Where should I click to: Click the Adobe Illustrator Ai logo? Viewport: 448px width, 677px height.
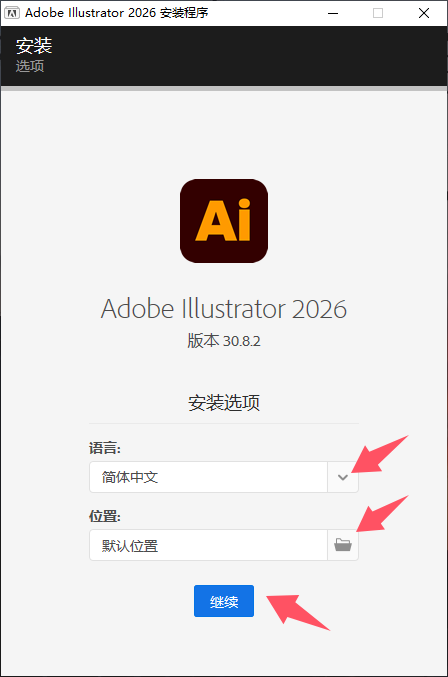224,221
